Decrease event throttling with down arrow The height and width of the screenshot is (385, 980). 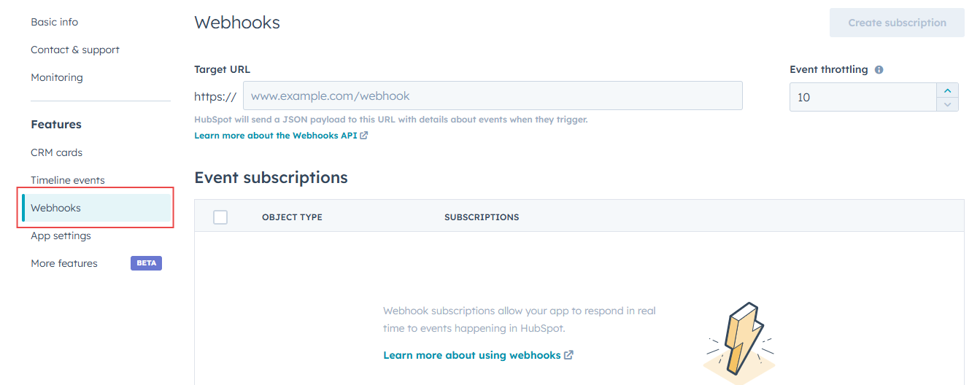pos(947,104)
